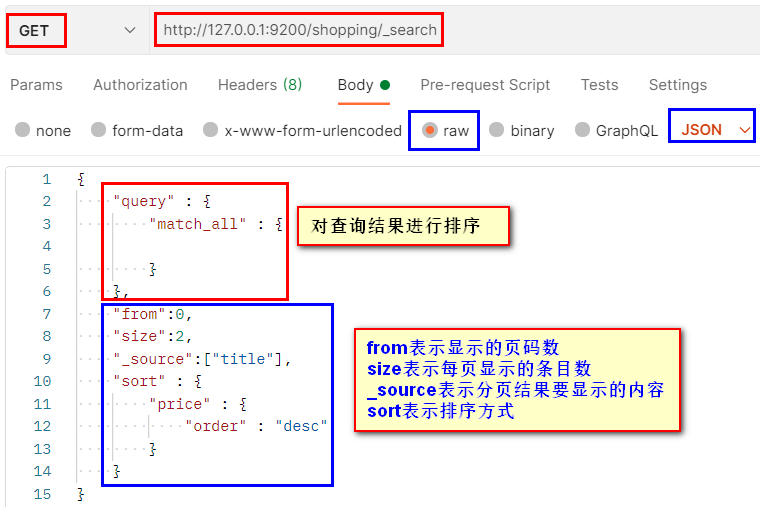Switch to the Tests tab

[600, 85]
